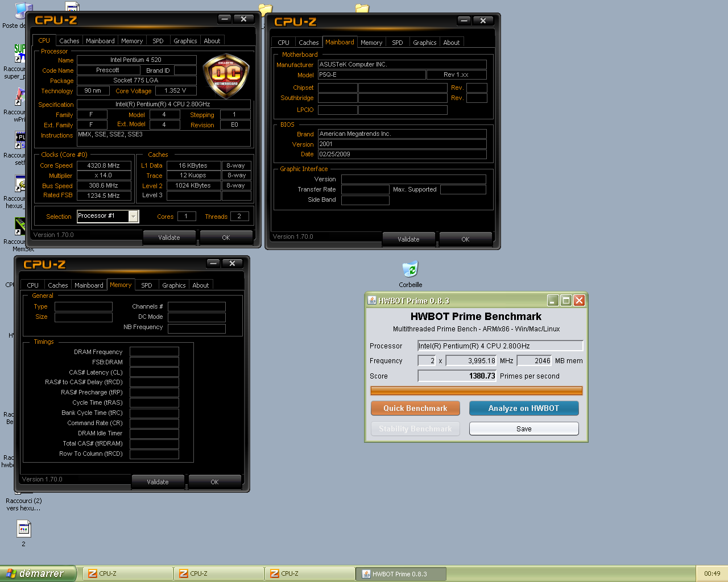The height and width of the screenshot is (582, 728).
Task: Open Mainboard tab in top-left CPU-Z window
Action: tap(100, 41)
